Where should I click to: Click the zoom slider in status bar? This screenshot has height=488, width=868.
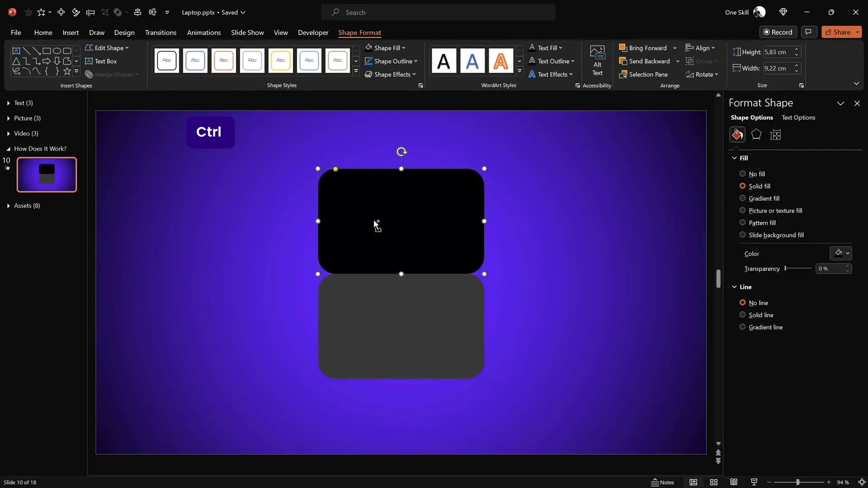coord(798,482)
